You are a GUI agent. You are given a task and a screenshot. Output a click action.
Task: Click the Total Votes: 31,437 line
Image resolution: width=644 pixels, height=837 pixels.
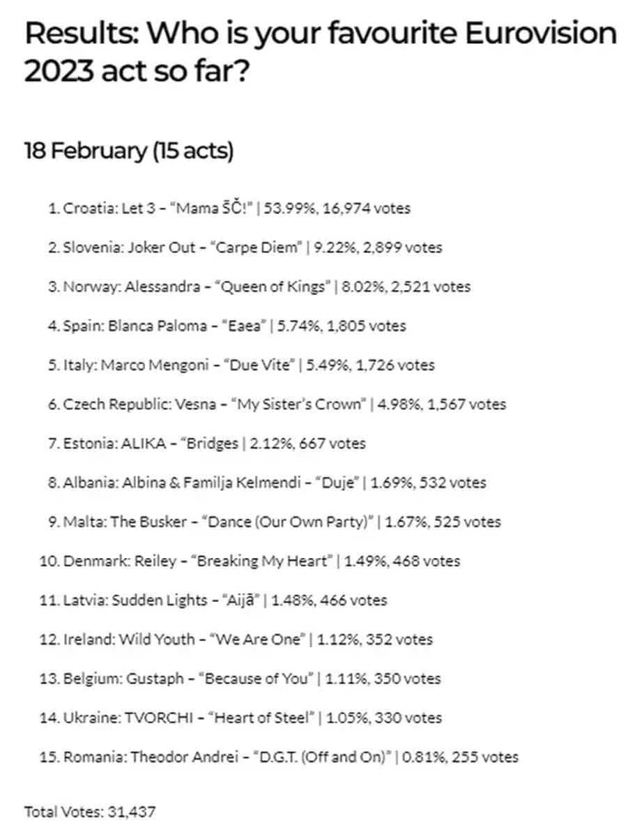90,812
